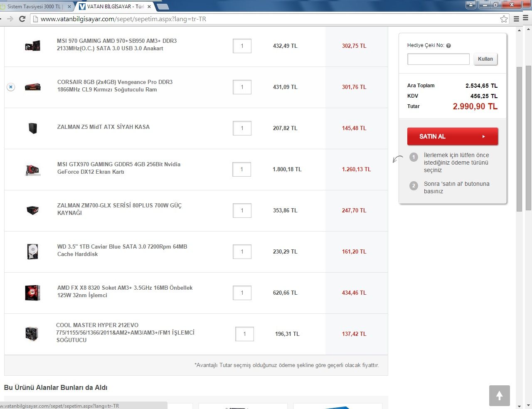Select the 1.800,18 TL price

[287, 169]
